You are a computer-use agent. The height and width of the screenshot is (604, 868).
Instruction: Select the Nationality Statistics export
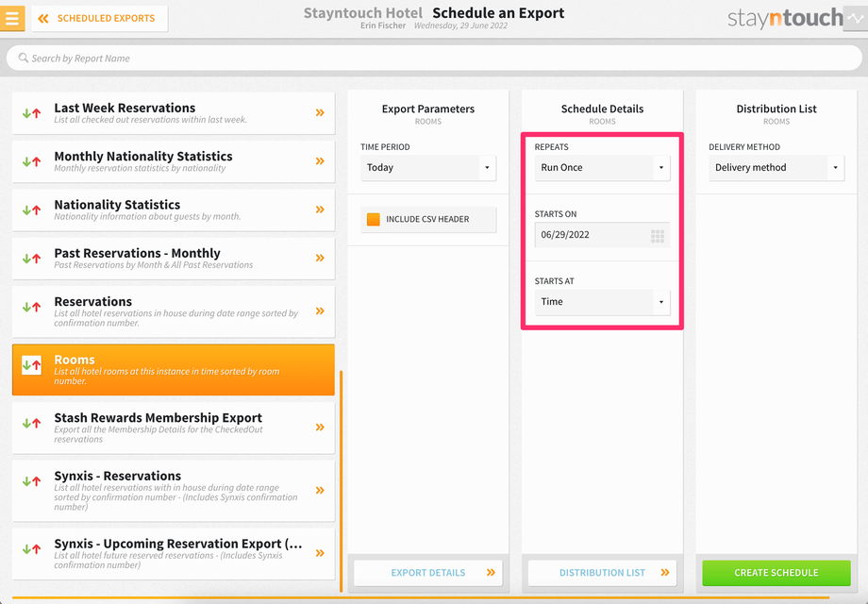click(174, 210)
